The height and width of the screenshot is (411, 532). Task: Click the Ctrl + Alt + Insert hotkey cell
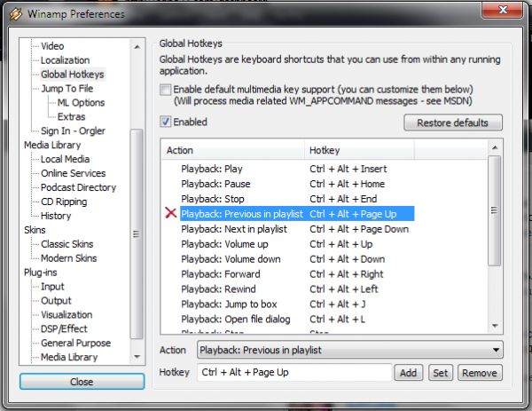[x=348, y=169]
